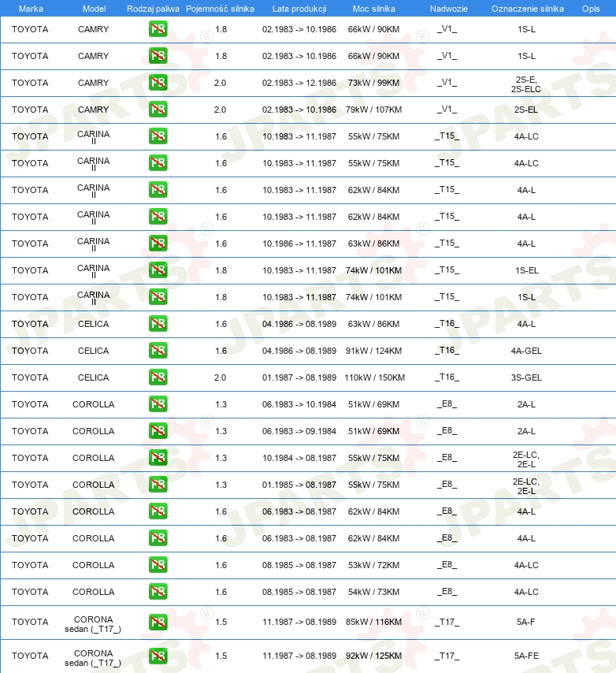The height and width of the screenshot is (673, 616).
Task: Click the Opis column header
Action: coord(591,9)
